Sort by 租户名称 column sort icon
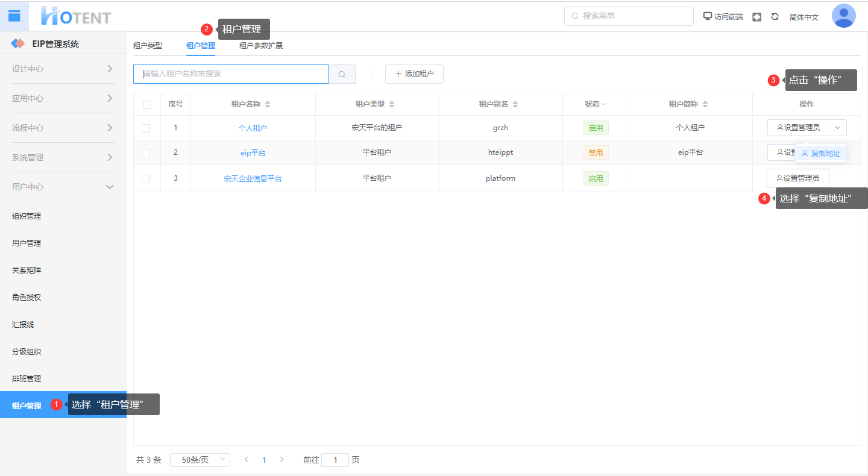Image resolution: width=868 pixels, height=476 pixels. [268, 104]
